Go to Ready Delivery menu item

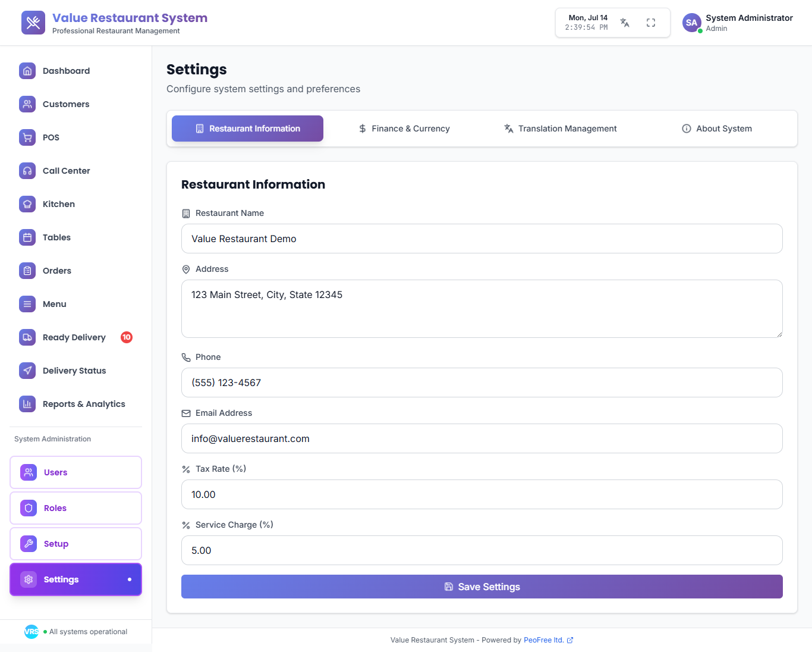[x=74, y=337]
